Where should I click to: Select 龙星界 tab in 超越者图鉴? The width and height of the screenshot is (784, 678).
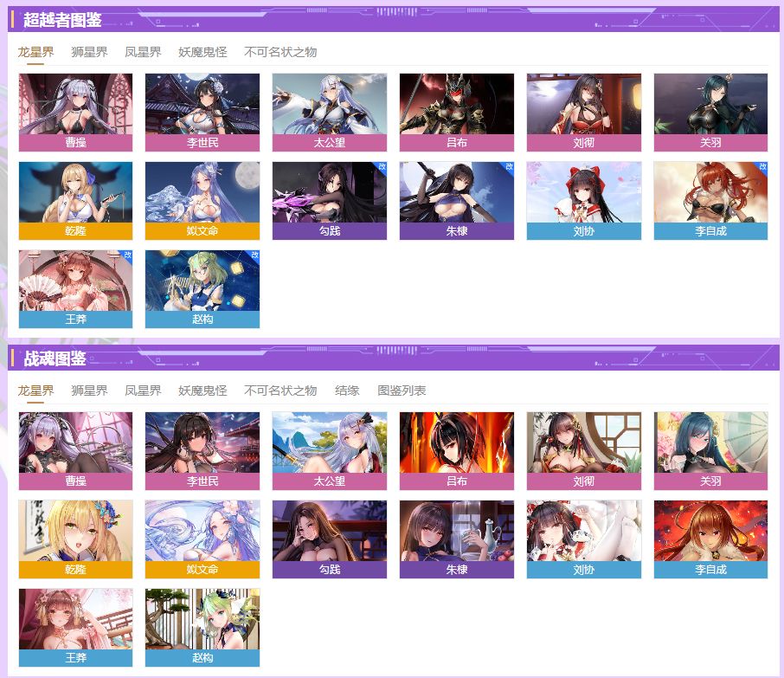coord(35,52)
